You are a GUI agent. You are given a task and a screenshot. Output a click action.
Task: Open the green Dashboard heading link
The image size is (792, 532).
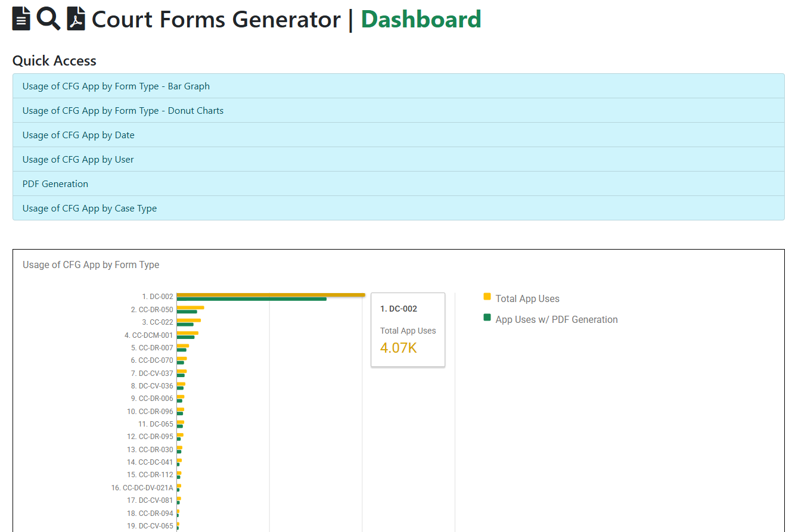(x=421, y=20)
